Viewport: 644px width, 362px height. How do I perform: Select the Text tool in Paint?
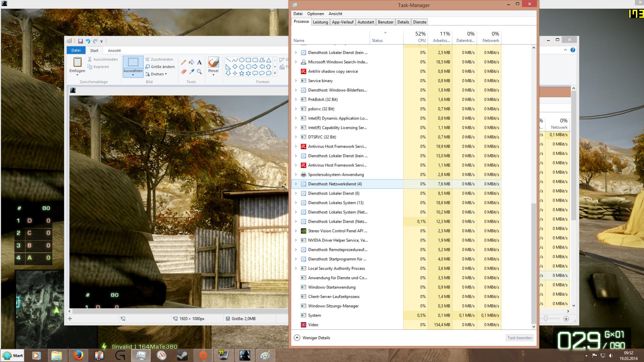[199, 62]
